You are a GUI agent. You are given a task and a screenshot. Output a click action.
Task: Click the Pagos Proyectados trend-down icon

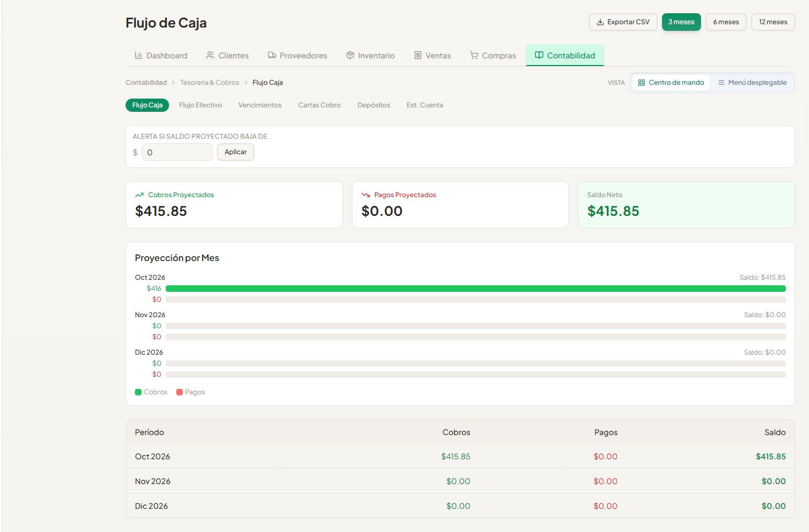point(366,195)
